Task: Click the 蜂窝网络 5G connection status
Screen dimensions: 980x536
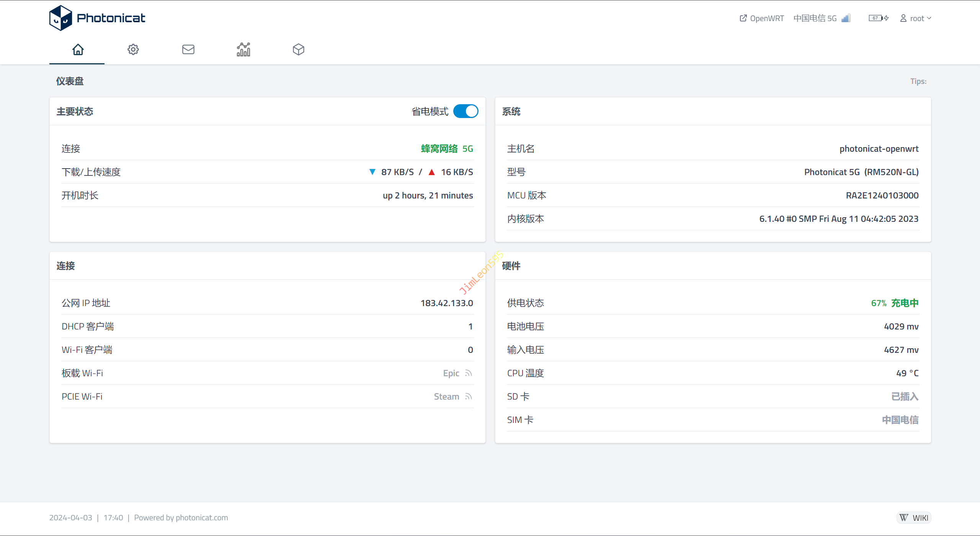Action: (447, 149)
